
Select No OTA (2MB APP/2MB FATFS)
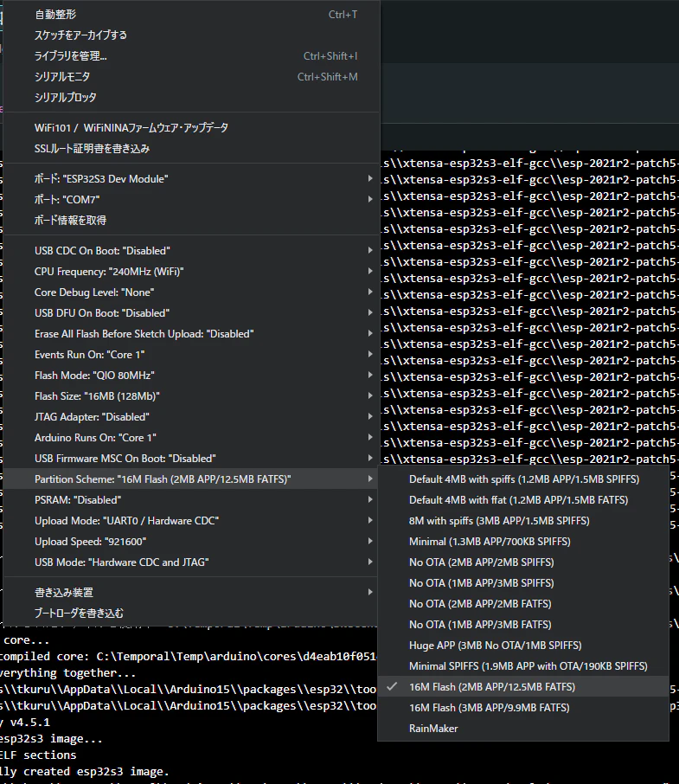[x=523, y=603]
